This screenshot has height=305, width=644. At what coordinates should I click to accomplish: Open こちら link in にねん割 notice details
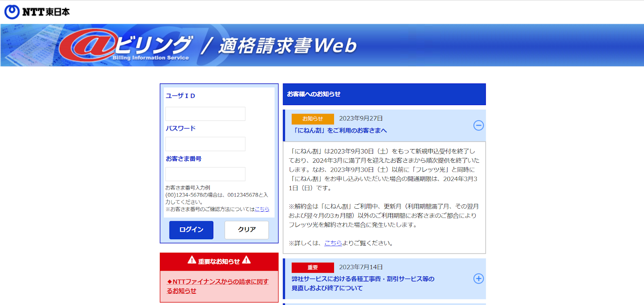pos(333,243)
